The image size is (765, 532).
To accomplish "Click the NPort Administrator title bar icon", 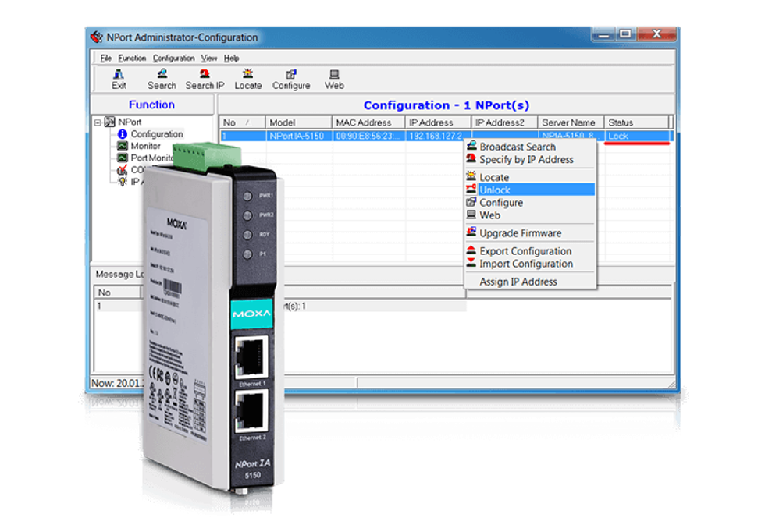I will coord(97,37).
